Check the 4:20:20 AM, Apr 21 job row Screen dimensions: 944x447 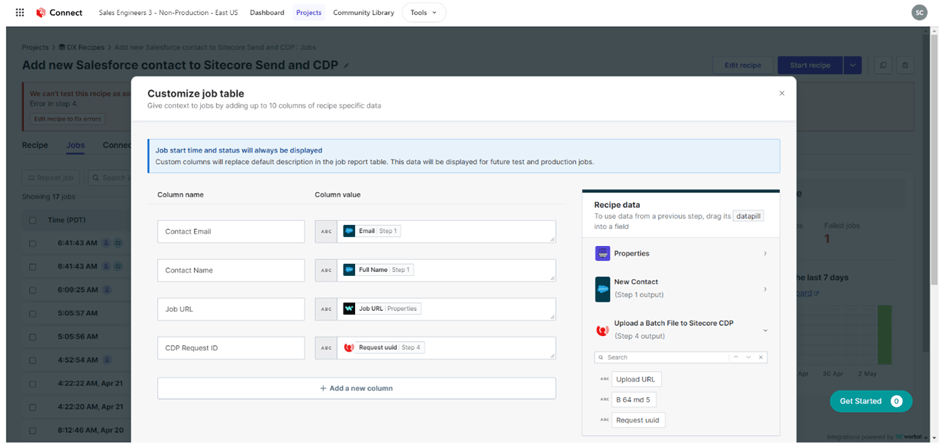[33, 407]
